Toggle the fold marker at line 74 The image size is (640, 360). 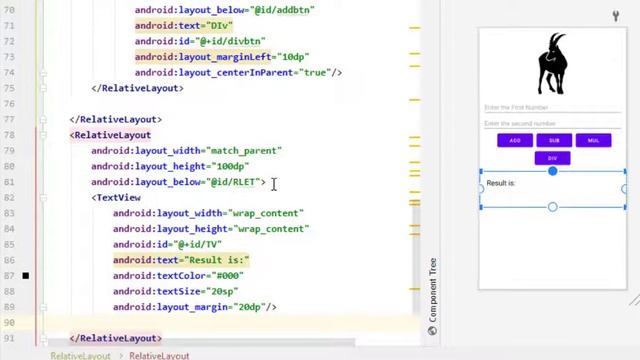pos(43,73)
